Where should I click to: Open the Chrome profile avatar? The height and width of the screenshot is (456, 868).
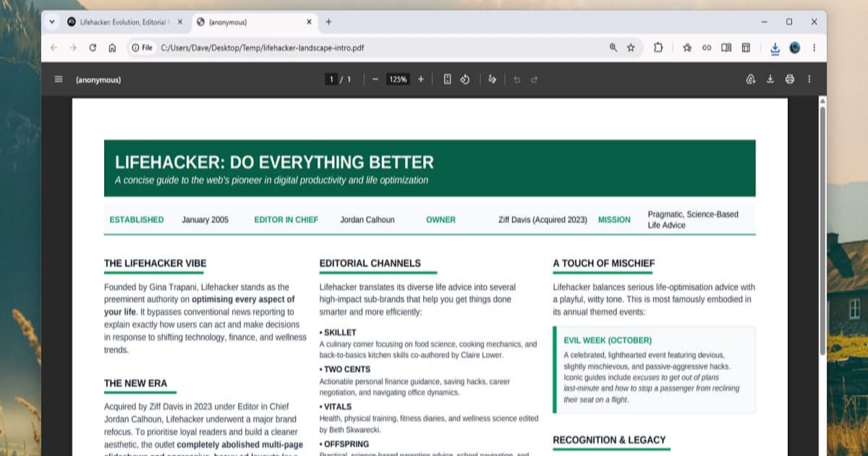[795, 48]
